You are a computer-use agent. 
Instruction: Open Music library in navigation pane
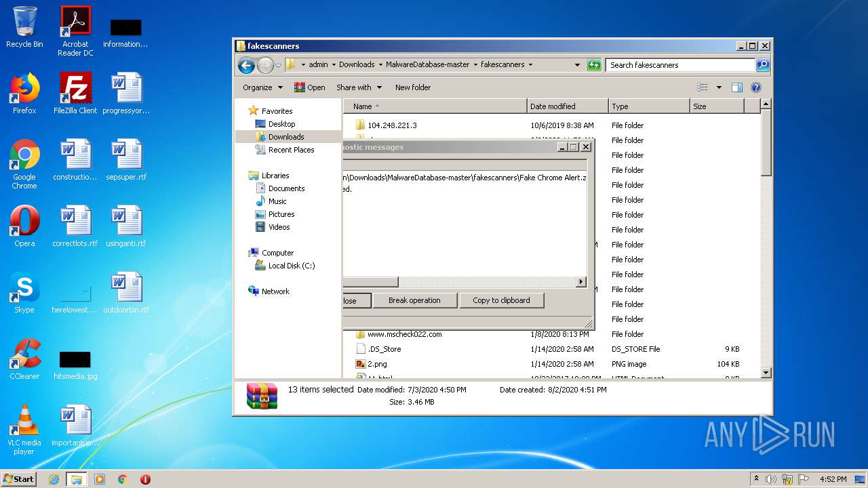tap(277, 201)
